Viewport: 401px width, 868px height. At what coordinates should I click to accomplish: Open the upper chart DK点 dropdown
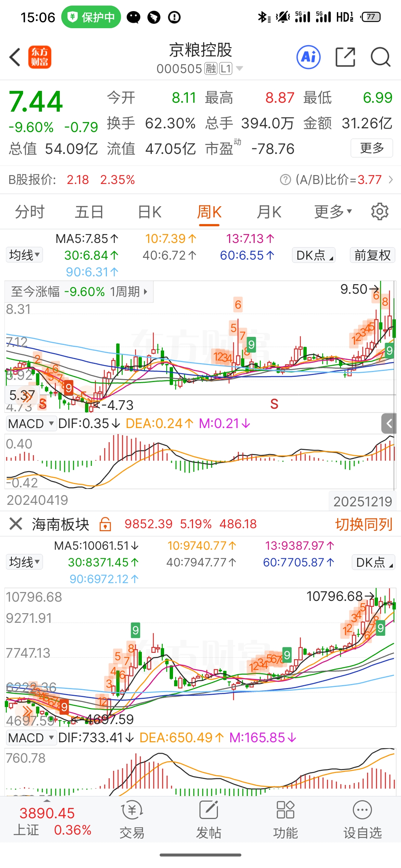point(314,255)
